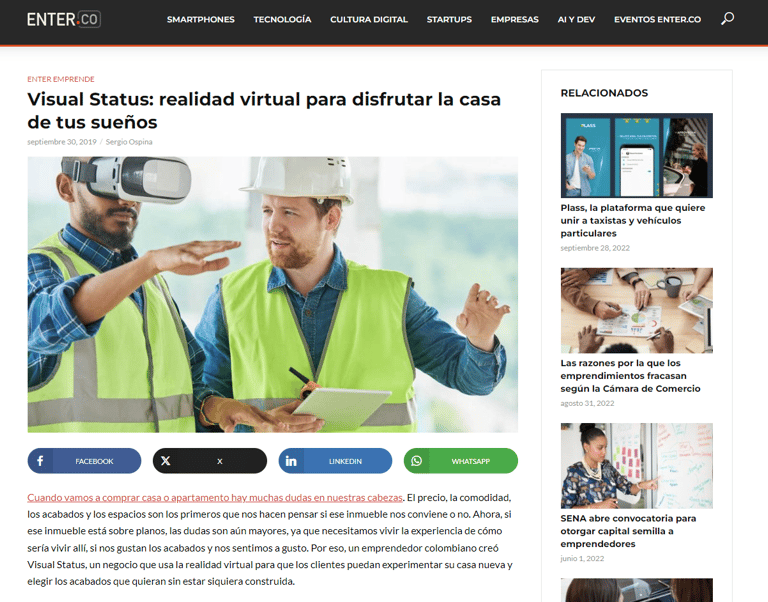Click the article headline 'Visual Status: realidad virtual'
The height and width of the screenshot is (602, 768).
tap(264, 111)
